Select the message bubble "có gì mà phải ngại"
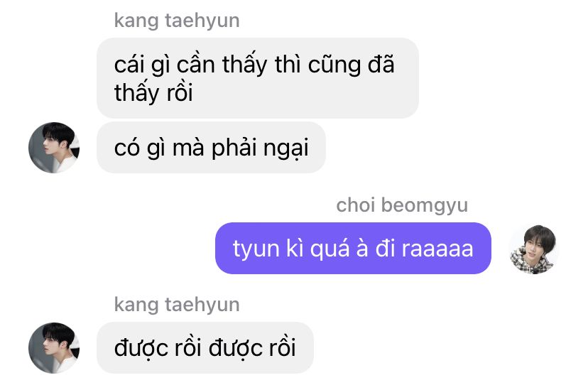The width and height of the screenshot is (588, 390). 211,147
